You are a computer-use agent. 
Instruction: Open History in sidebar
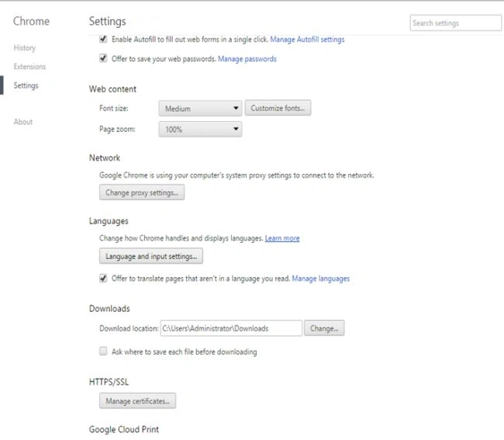[x=25, y=48]
